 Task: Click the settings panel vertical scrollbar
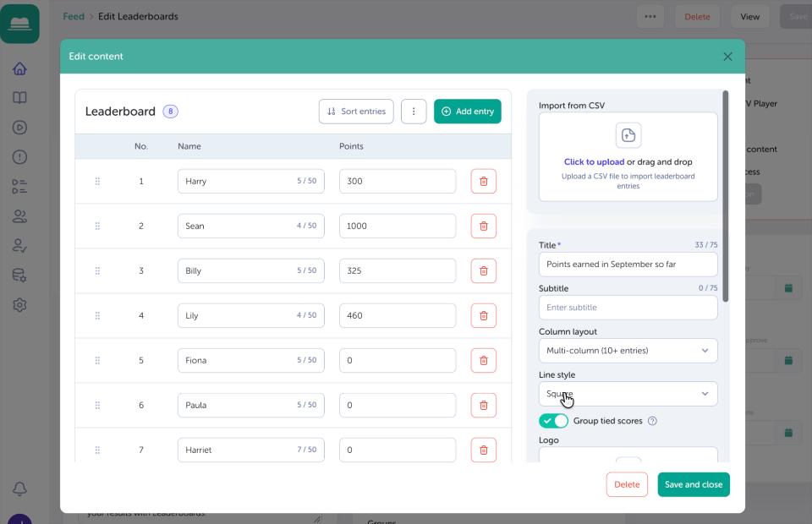tap(726, 197)
